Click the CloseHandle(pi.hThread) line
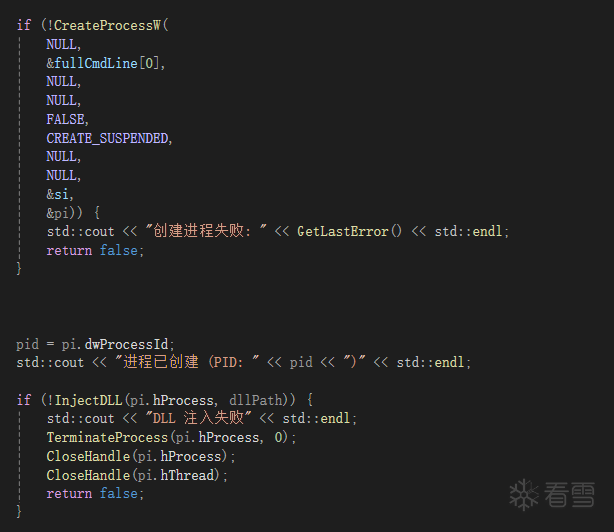The image size is (614, 532). 136,476
